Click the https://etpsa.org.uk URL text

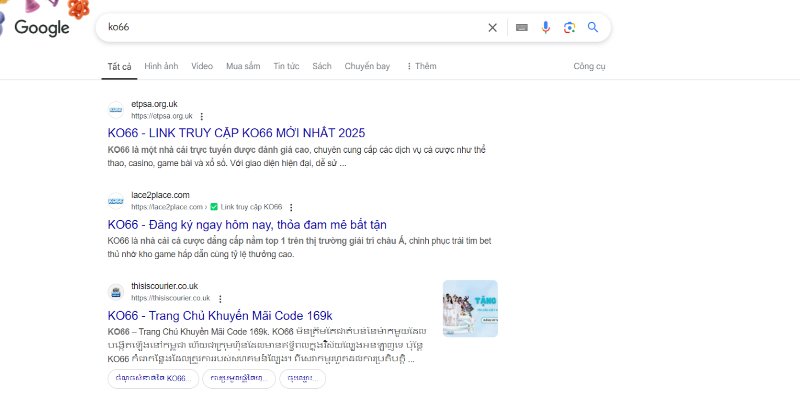click(162, 116)
